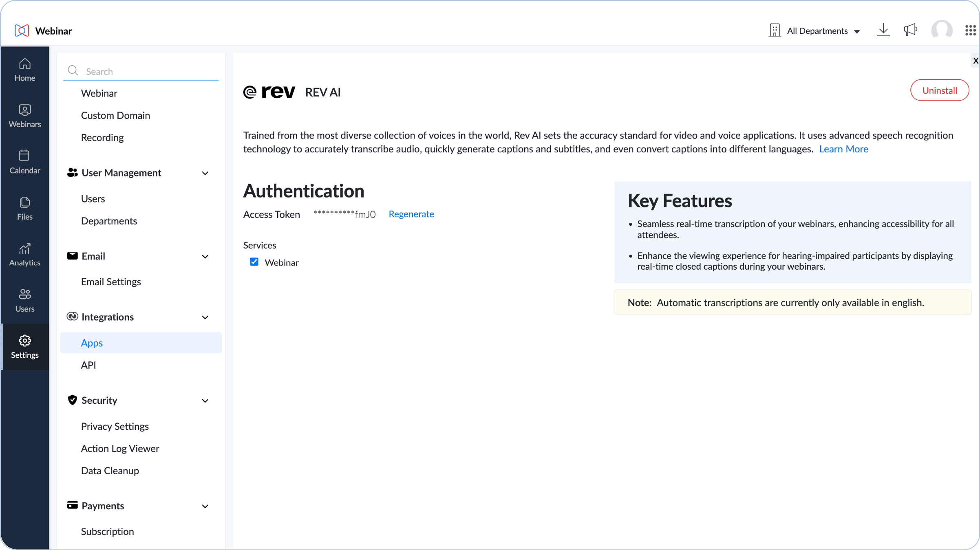Go to the Files section

(24, 208)
